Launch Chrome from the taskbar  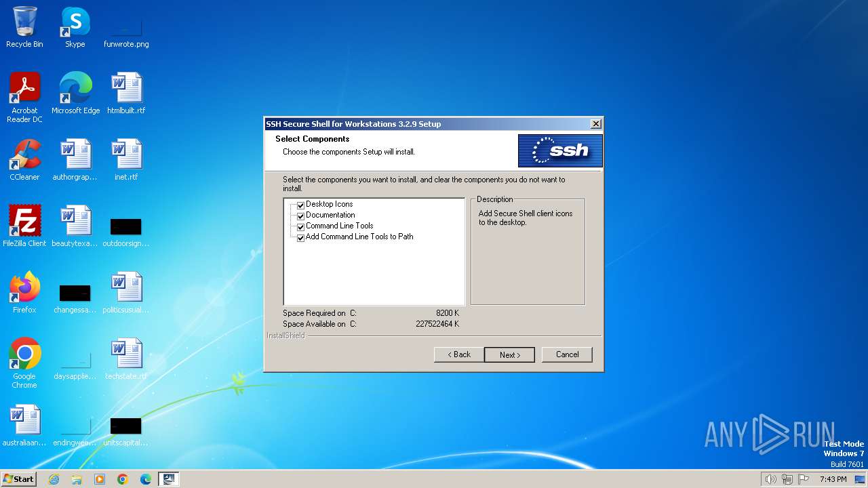[123, 479]
